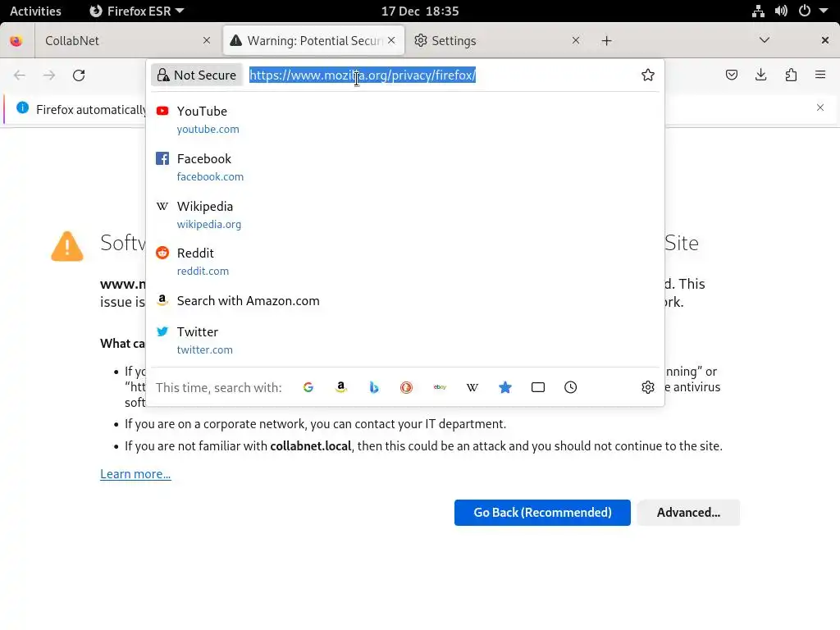Open the Firefox application menu

820,75
